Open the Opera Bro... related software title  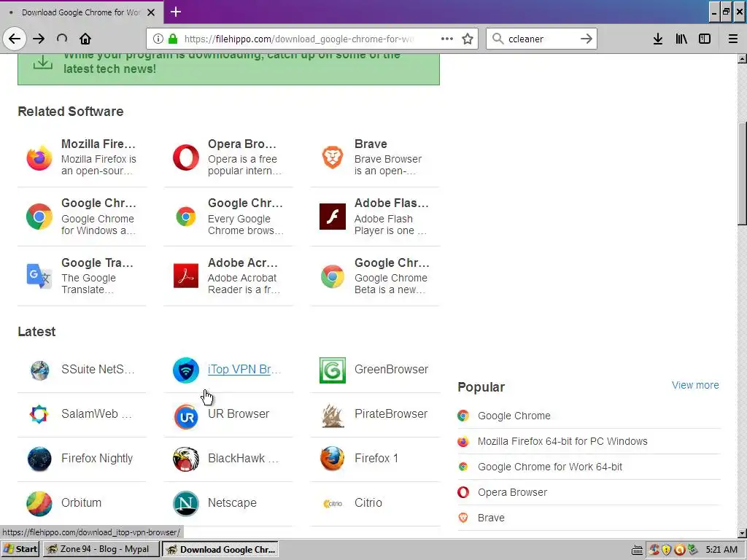[242, 144]
